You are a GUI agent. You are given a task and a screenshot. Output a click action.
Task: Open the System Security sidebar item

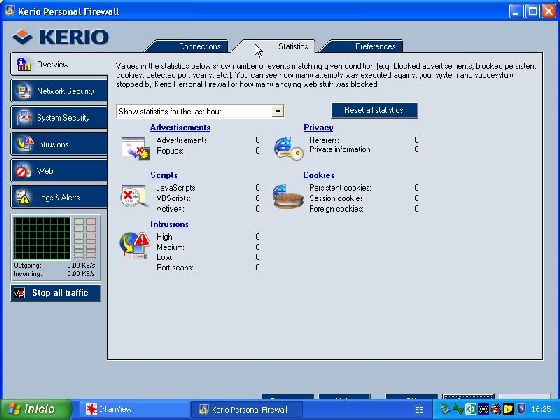coord(59,118)
